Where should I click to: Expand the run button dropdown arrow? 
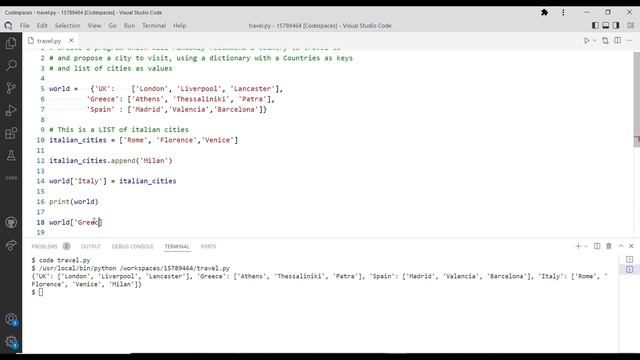[x=594, y=40]
